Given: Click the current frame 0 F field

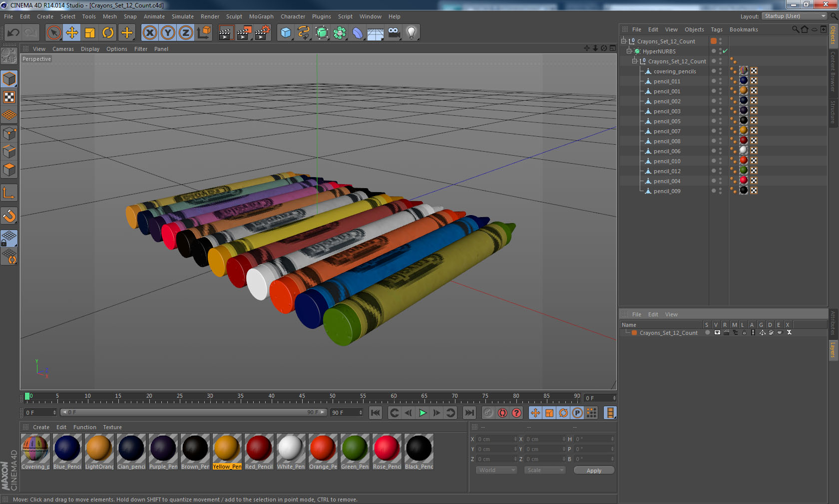Looking at the screenshot, I should tap(40, 413).
